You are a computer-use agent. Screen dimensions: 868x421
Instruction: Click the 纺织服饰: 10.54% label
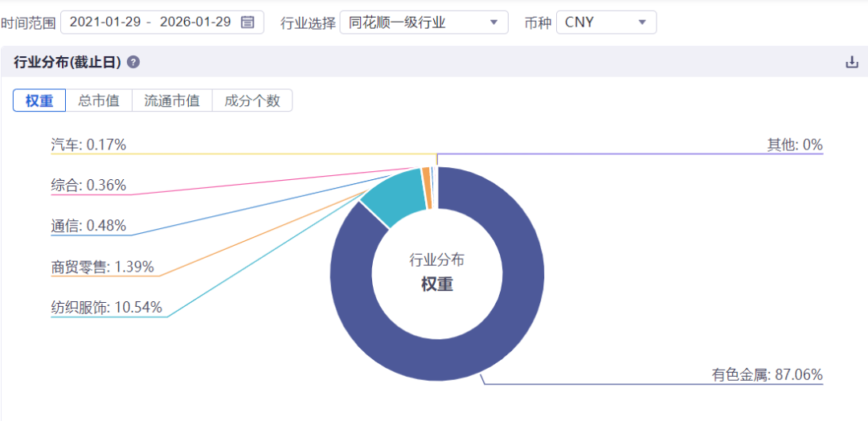pos(106,307)
